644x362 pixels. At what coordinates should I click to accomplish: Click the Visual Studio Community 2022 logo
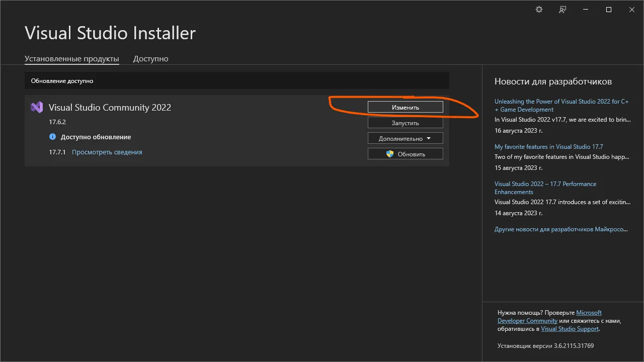(37, 107)
